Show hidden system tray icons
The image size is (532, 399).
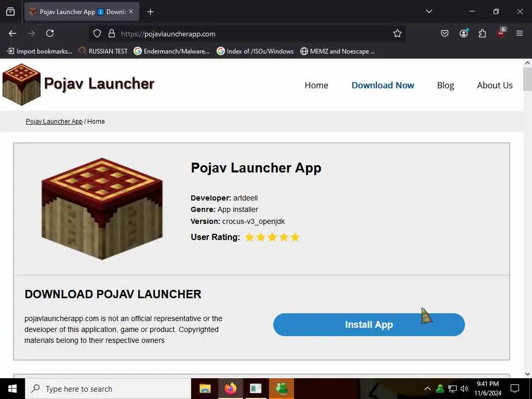click(x=428, y=389)
